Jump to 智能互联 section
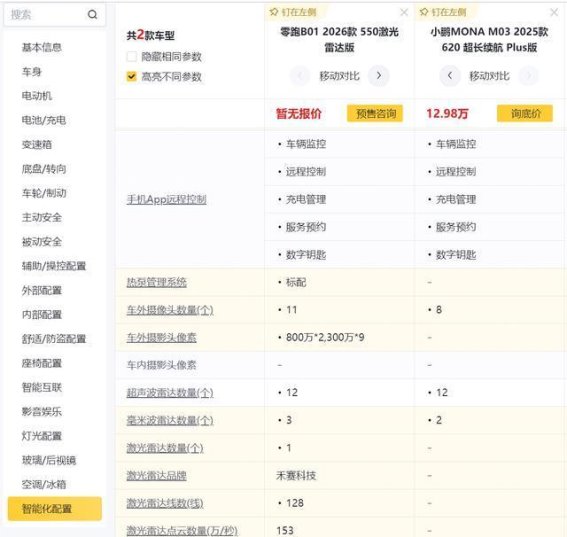 coord(42,387)
